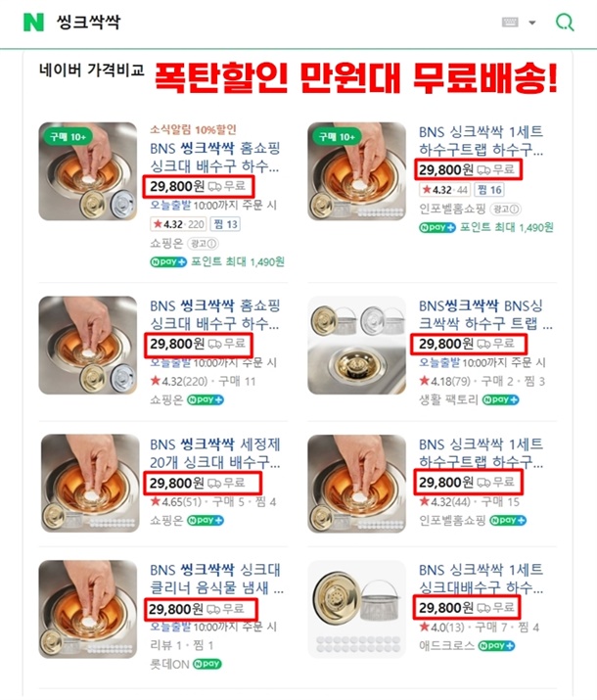Click Npay+ badge next to 생활 팩토리
597x700 pixels.
point(500,399)
